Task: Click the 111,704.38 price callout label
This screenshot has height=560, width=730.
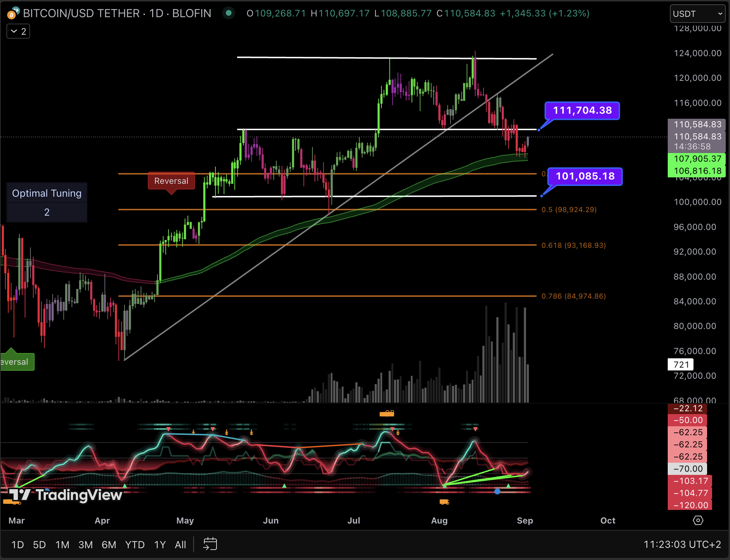Action: (582, 110)
